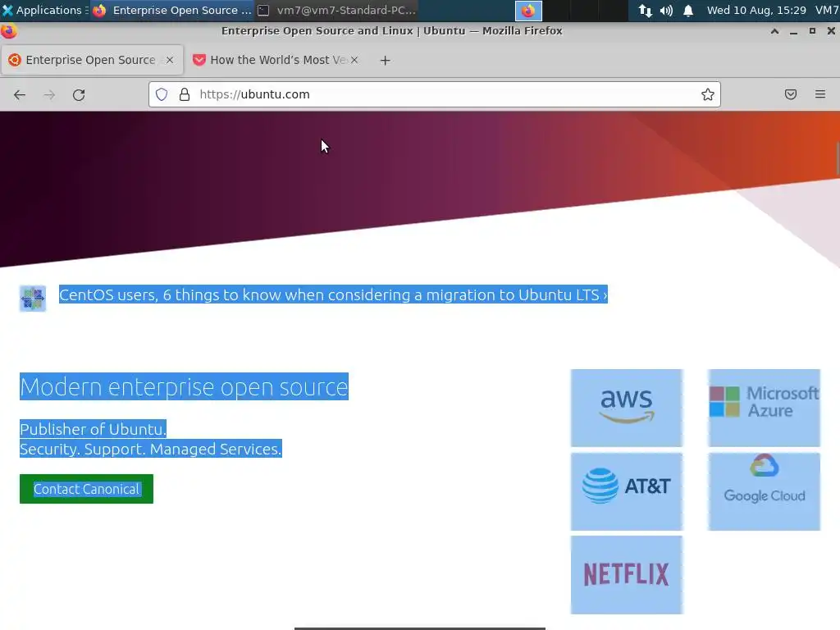Image resolution: width=840 pixels, height=630 pixels.
Task: Open Firefox hamburger menu
Action: pyautogui.click(x=820, y=94)
